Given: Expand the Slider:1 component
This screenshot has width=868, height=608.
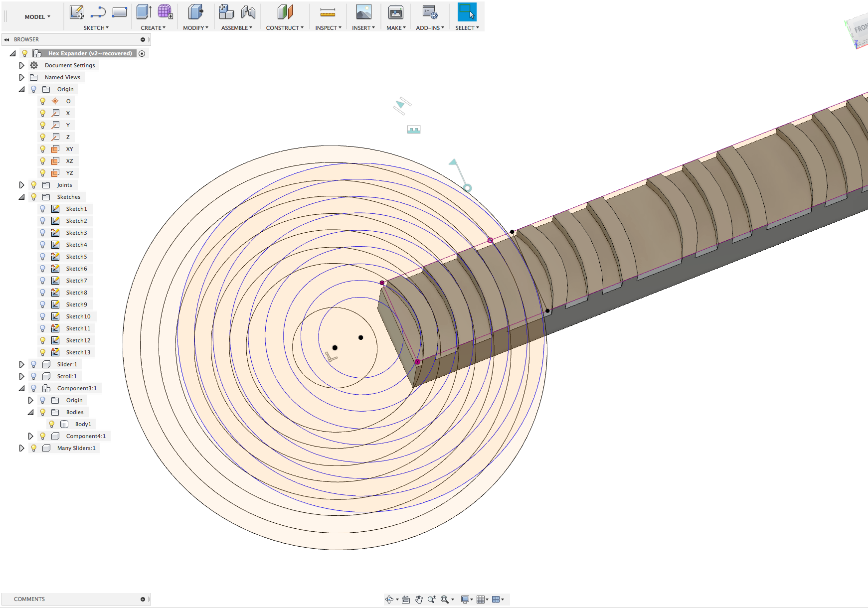Looking at the screenshot, I should coord(21,364).
